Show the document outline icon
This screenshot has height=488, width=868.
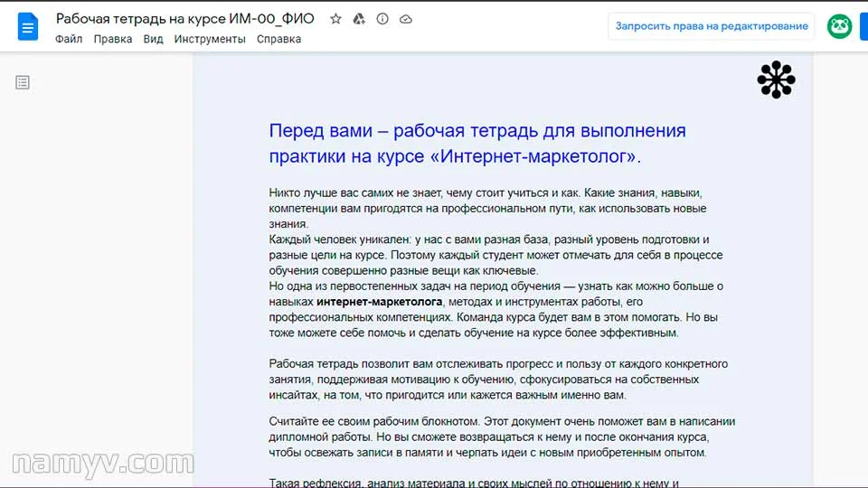pos(22,82)
